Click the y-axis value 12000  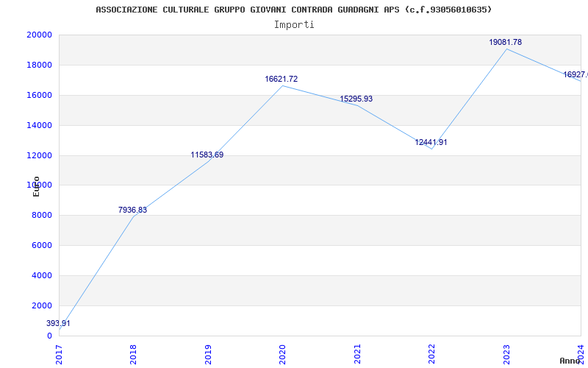pyautogui.click(x=39, y=155)
